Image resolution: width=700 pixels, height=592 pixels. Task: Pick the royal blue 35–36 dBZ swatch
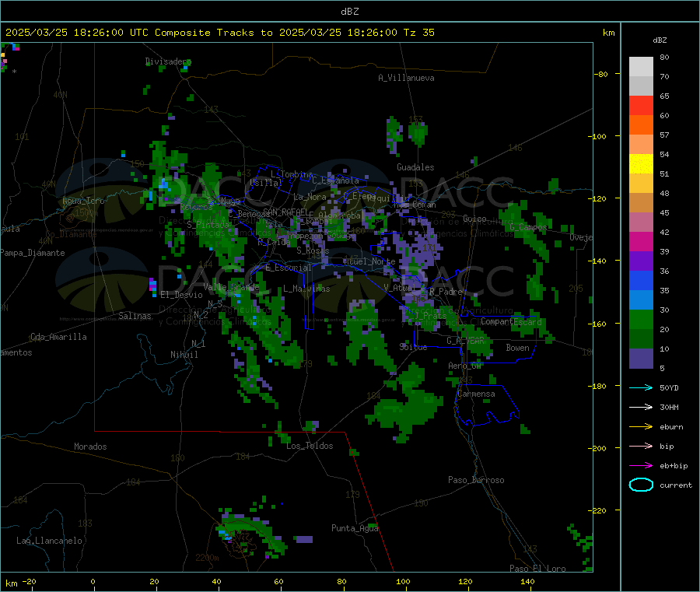641,280
